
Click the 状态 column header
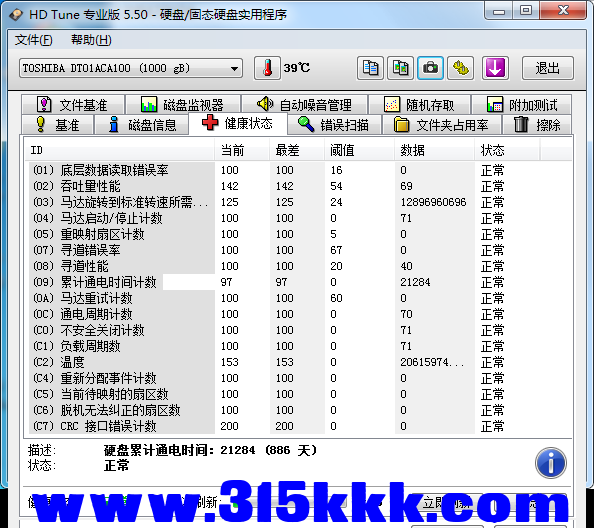pyautogui.click(x=507, y=150)
